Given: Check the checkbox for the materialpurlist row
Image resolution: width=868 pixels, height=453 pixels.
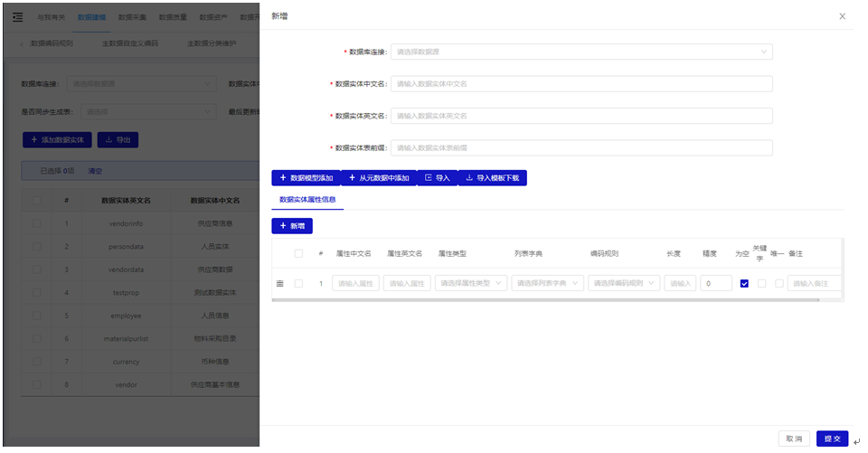Looking at the screenshot, I should point(36,339).
